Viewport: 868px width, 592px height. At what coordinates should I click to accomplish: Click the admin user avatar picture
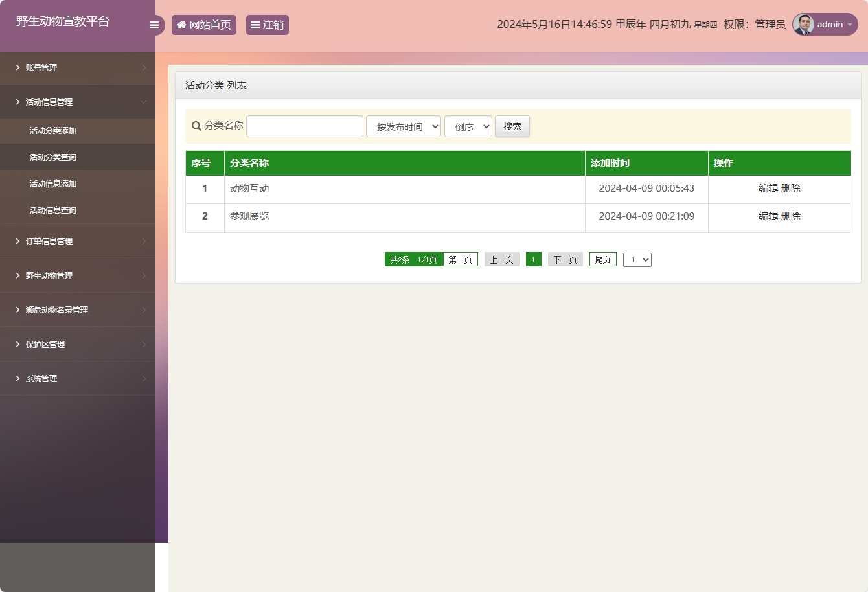[x=803, y=25]
